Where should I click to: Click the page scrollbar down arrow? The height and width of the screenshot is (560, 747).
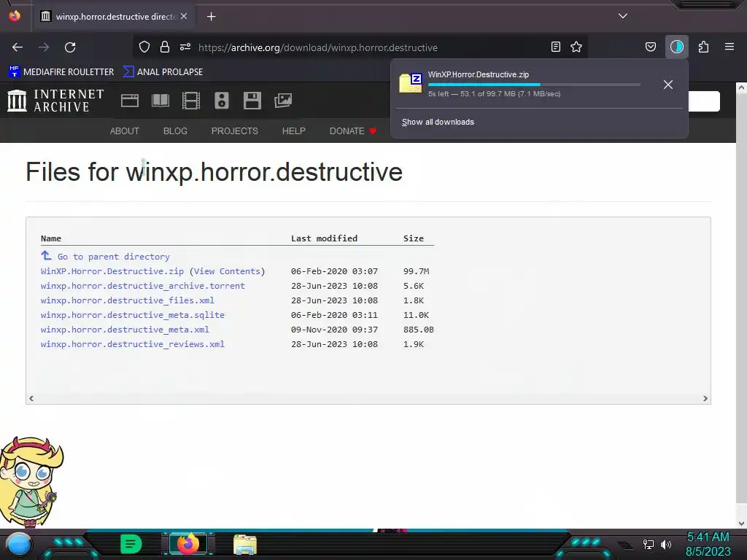(741, 523)
